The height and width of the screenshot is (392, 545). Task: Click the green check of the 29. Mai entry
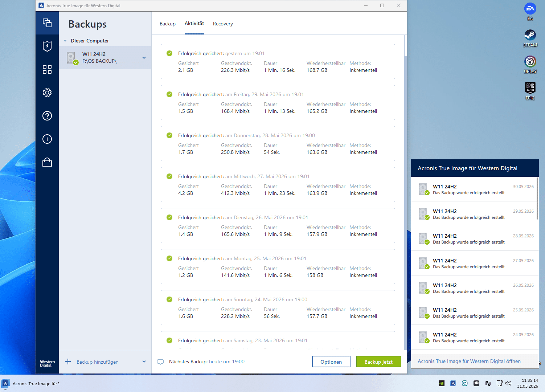click(169, 94)
